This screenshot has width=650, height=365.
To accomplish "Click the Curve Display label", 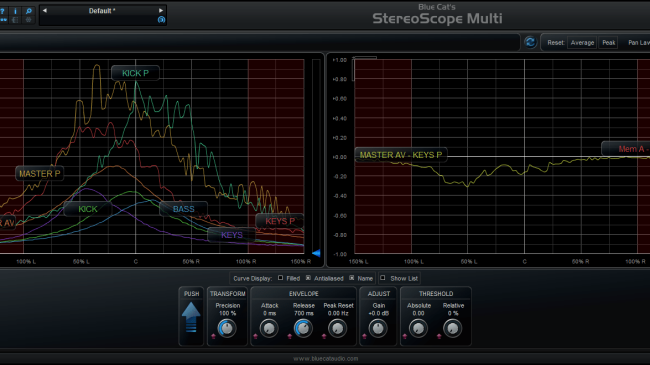I will pyautogui.click(x=252, y=278).
